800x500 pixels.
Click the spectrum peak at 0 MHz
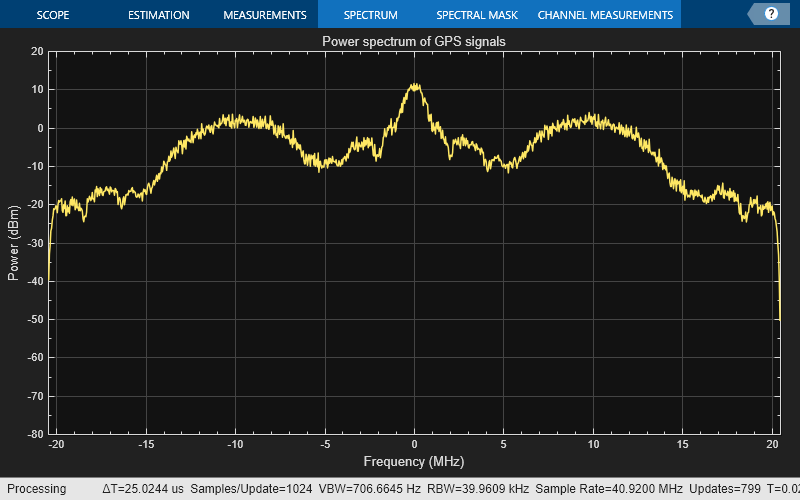(415, 86)
